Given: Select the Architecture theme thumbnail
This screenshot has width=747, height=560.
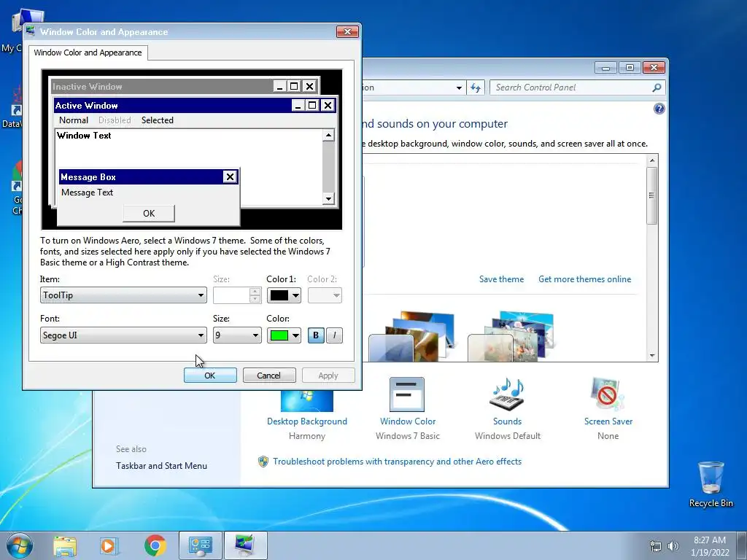Looking at the screenshot, I should [x=412, y=336].
